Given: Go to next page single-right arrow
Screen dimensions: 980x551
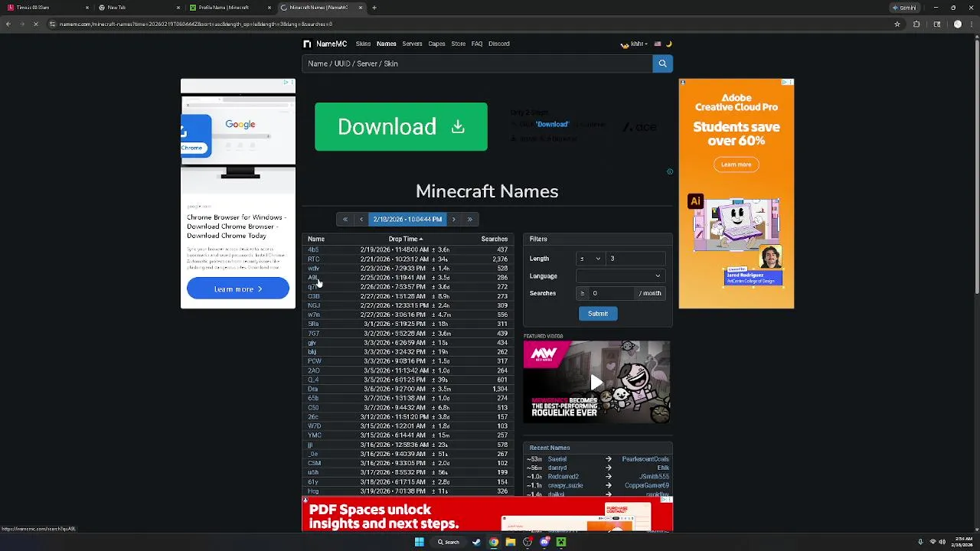Looking at the screenshot, I should pos(453,219).
